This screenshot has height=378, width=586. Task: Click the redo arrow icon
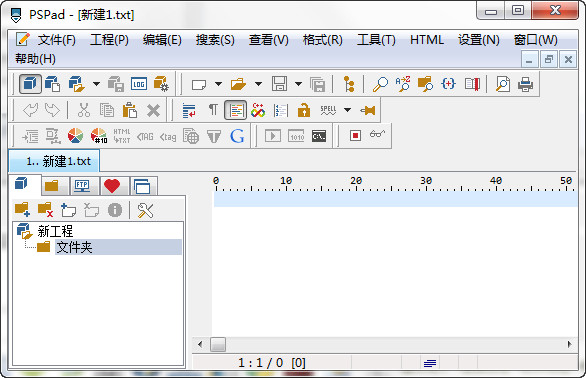tap(52, 110)
